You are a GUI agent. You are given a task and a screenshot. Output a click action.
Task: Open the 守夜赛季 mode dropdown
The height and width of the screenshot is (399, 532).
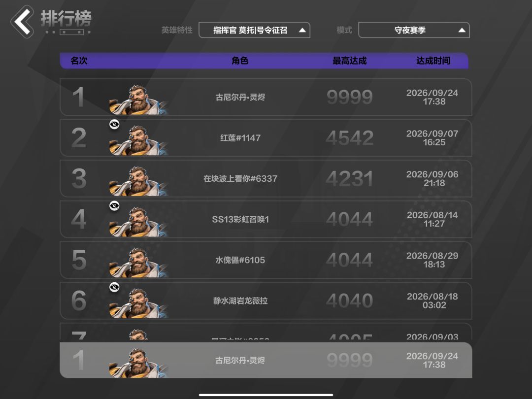point(414,30)
